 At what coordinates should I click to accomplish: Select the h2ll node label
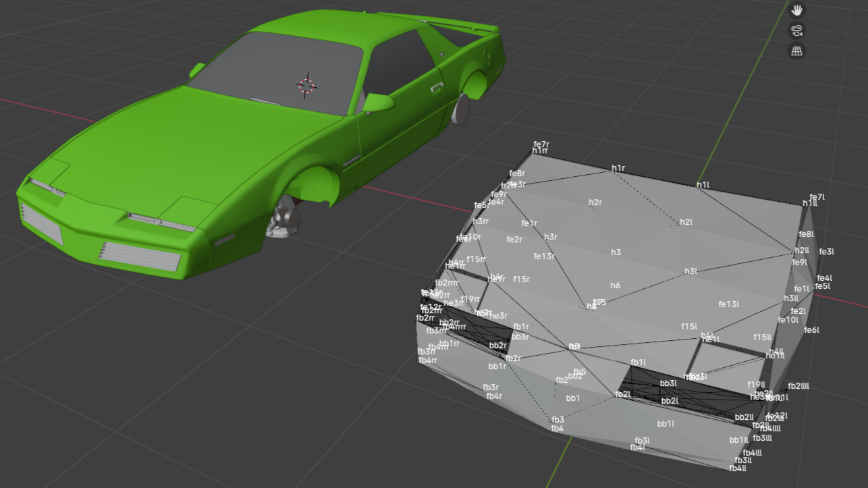801,250
